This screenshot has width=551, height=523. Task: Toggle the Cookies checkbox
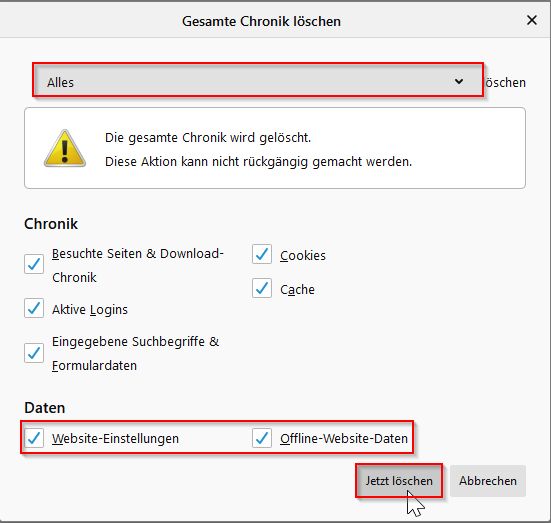point(262,254)
